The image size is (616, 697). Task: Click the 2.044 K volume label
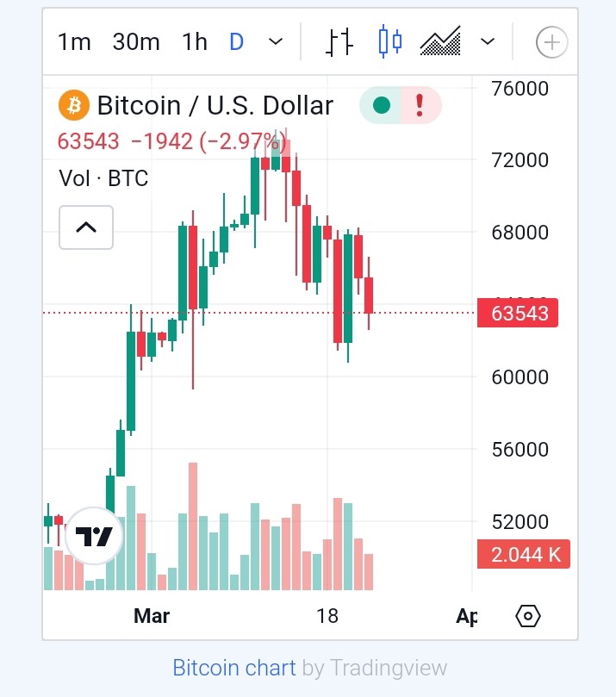(524, 554)
